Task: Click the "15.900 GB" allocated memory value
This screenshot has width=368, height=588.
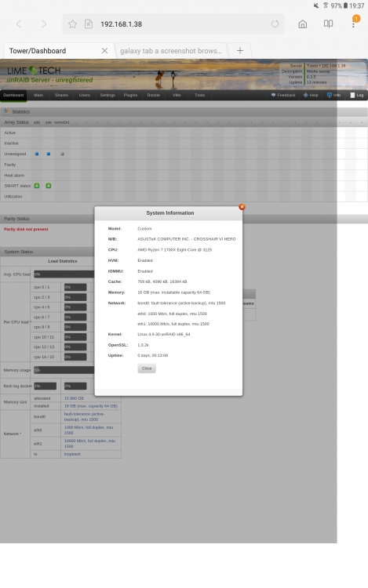Action: 74,398
